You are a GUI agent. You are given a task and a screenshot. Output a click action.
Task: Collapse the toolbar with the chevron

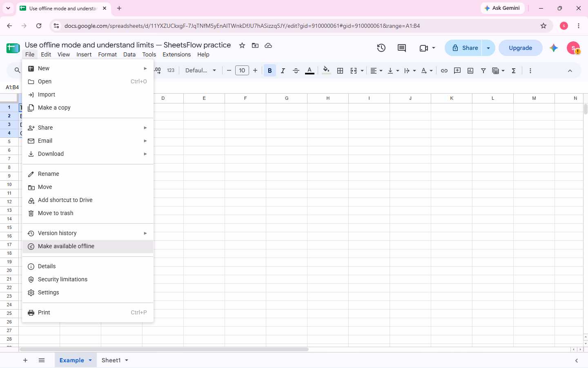(x=570, y=71)
